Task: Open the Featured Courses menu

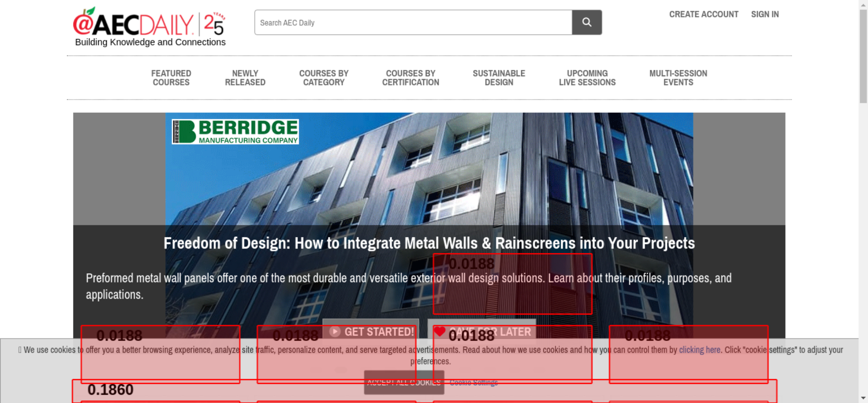Action: coord(171,78)
